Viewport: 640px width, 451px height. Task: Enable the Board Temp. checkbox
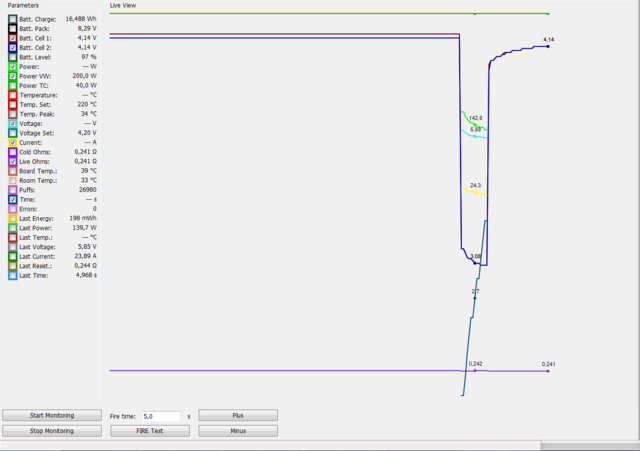[11, 171]
